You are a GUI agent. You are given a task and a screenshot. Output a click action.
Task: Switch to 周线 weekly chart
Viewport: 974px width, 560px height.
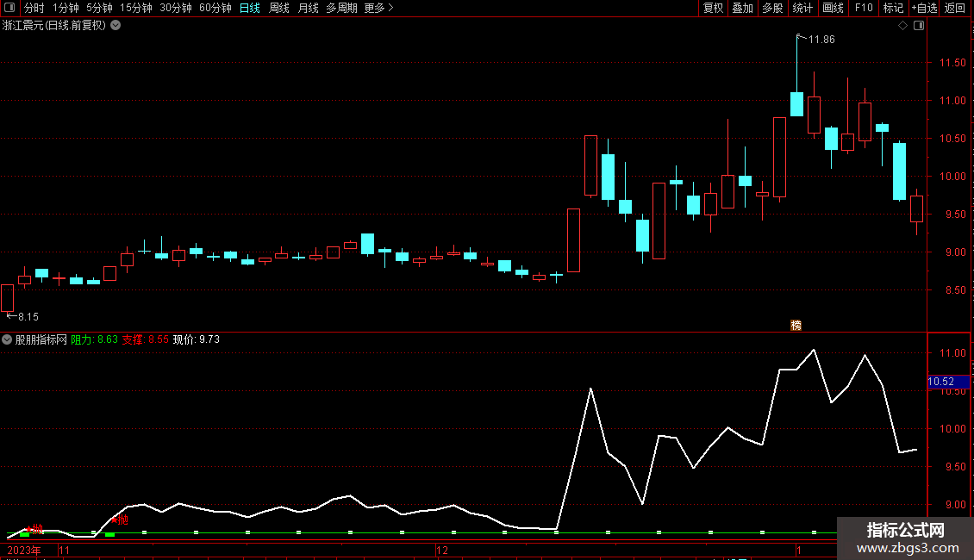click(x=279, y=8)
